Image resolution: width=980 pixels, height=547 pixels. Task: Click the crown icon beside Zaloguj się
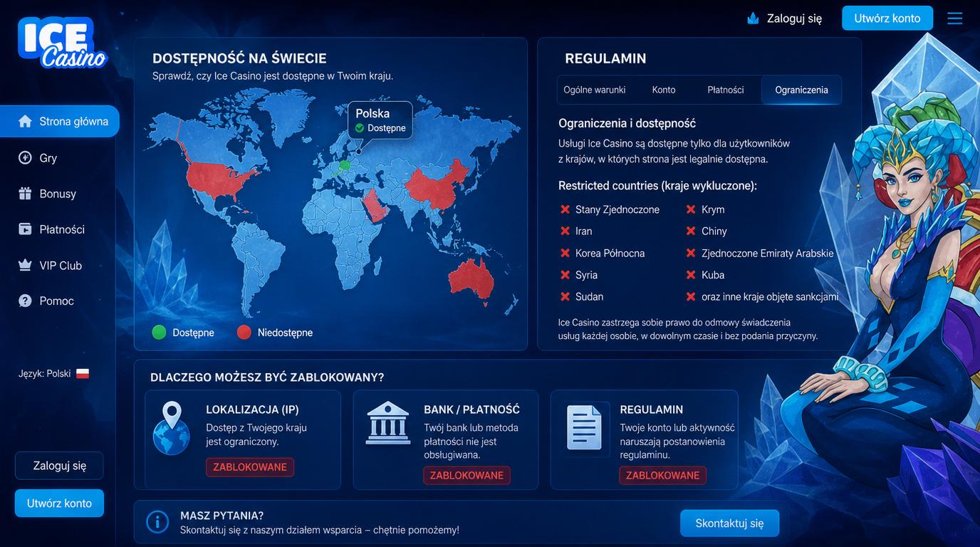click(x=753, y=19)
